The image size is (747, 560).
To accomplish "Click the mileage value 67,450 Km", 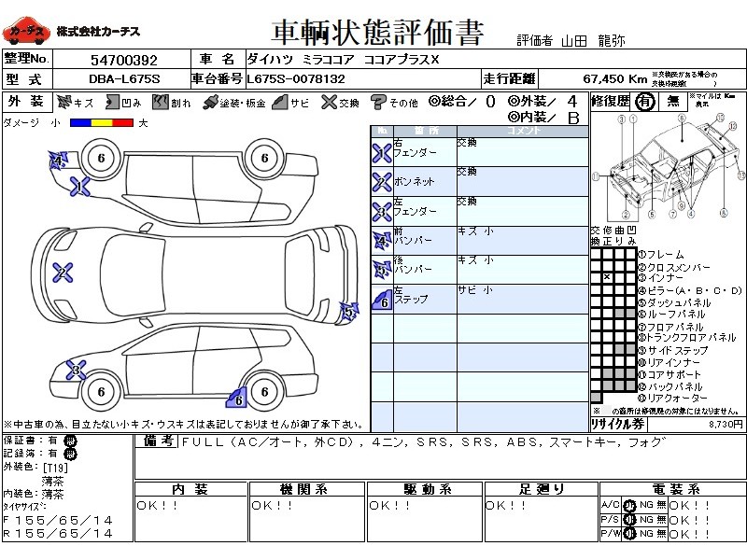I will tap(615, 79).
